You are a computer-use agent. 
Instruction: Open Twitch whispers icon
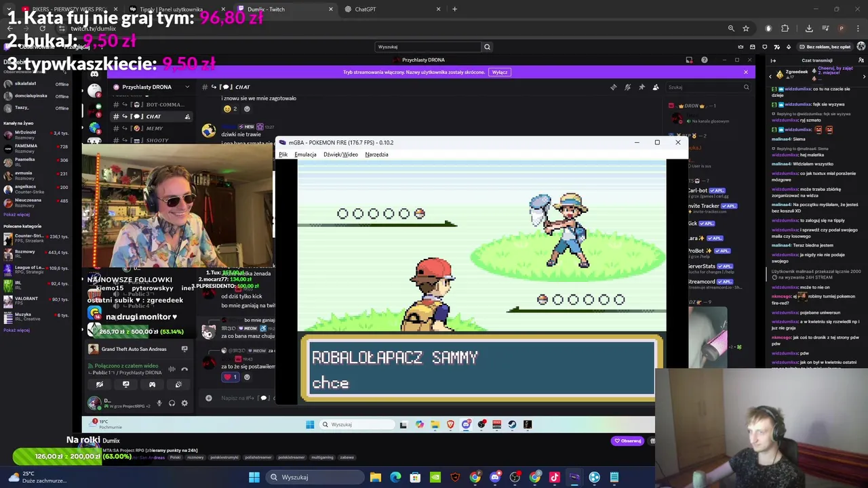point(765,47)
